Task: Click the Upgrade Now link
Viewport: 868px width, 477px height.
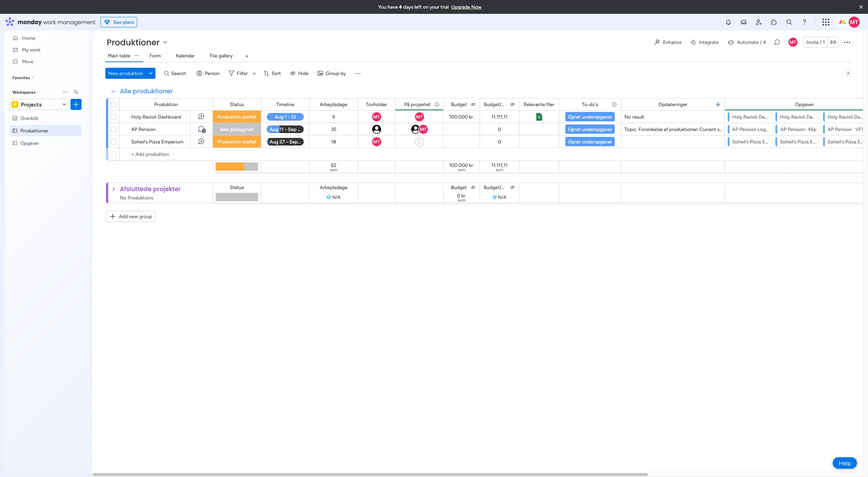Action: (466, 7)
